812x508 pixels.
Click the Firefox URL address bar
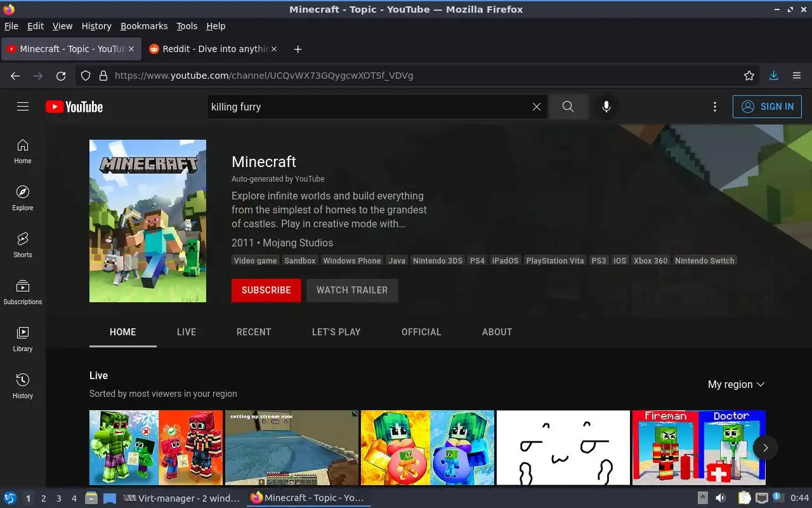(x=419, y=76)
